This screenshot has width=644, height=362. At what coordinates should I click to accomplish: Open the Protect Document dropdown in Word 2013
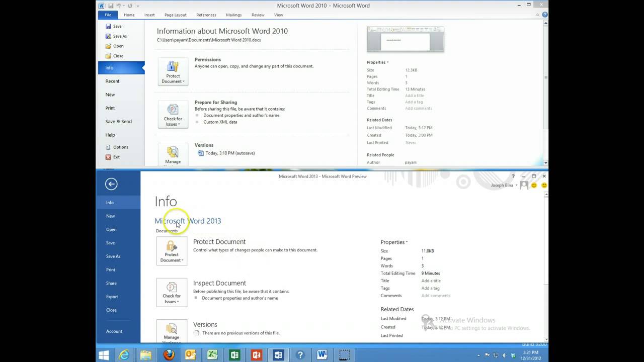pos(172,251)
